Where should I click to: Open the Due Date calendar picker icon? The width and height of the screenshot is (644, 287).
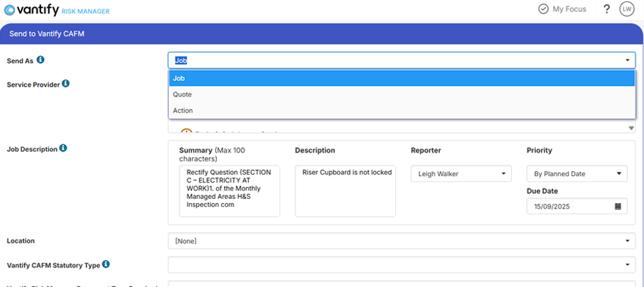click(618, 207)
